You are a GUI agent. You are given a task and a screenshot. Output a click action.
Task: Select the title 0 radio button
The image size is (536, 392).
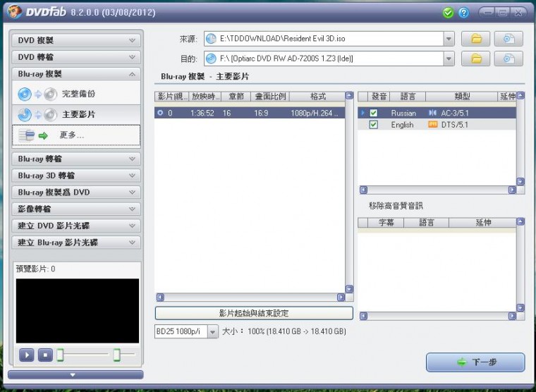click(x=160, y=113)
